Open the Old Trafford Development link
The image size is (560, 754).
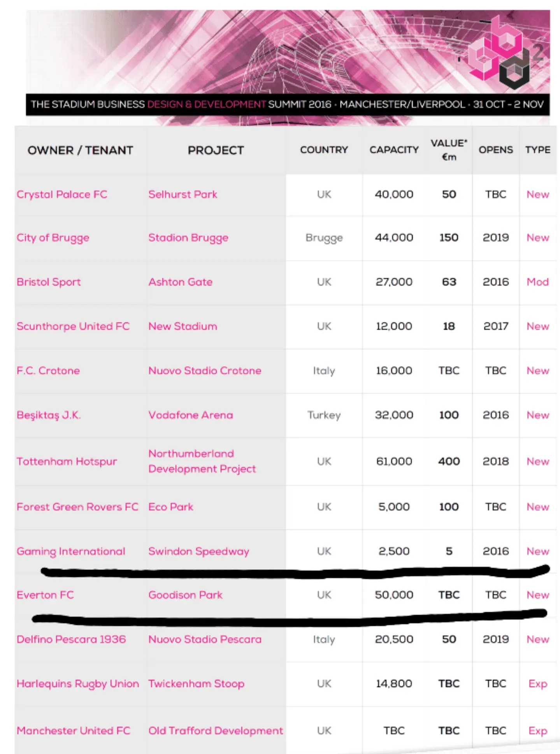click(x=216, y=731)
